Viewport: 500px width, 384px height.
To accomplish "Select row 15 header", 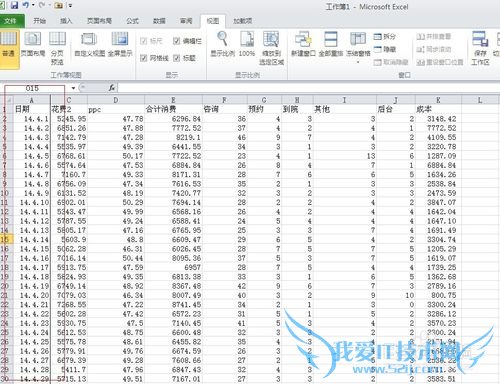I will [x=6, y=239].
